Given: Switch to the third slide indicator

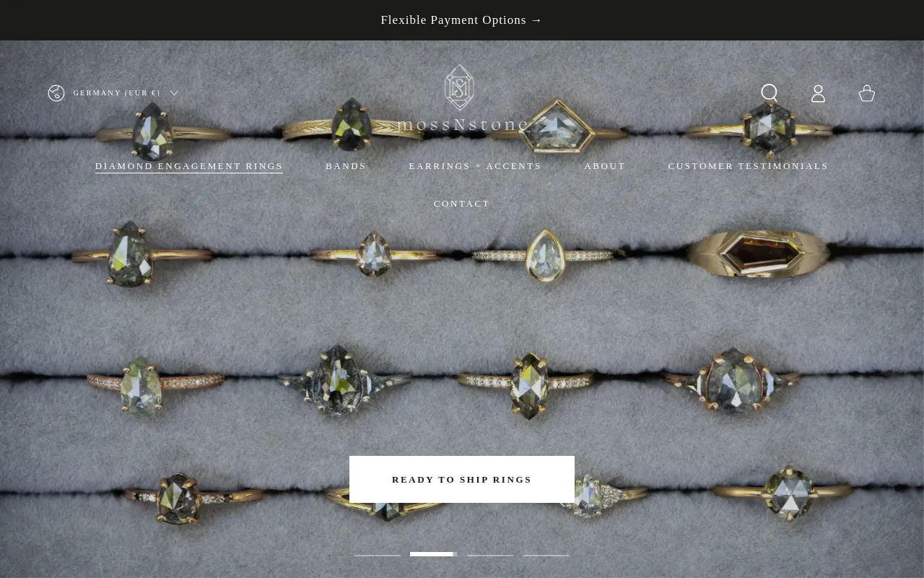Looking at the screenshot, I should coord(490,555).
